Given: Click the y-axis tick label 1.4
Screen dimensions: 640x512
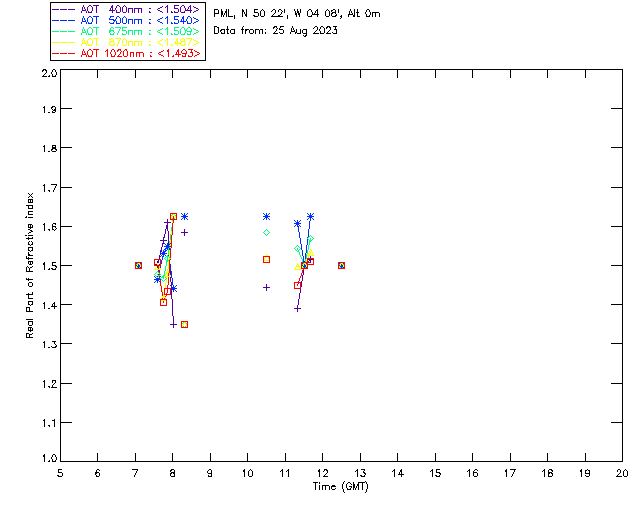Looking at the screenshot, I should (x=49, y=305).
